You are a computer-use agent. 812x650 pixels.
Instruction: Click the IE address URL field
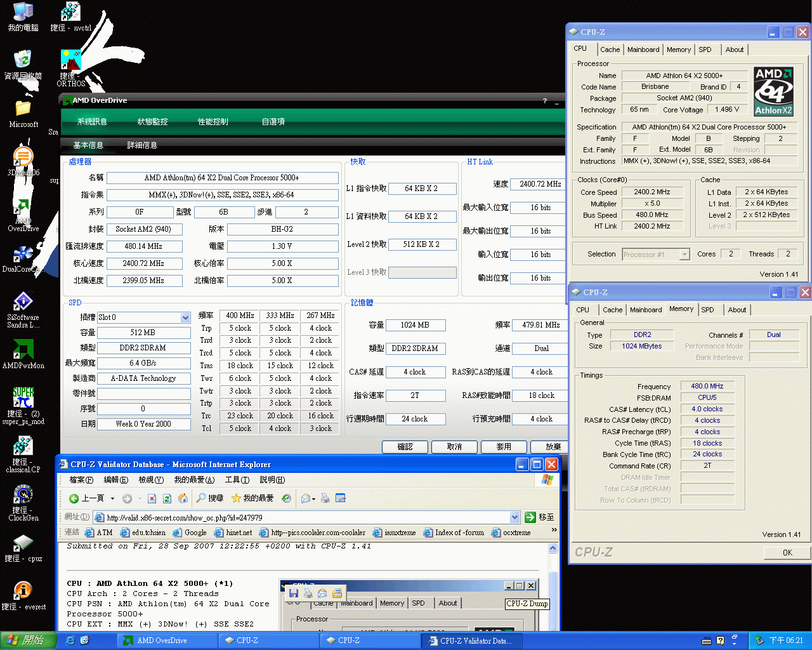pos(307,517)
